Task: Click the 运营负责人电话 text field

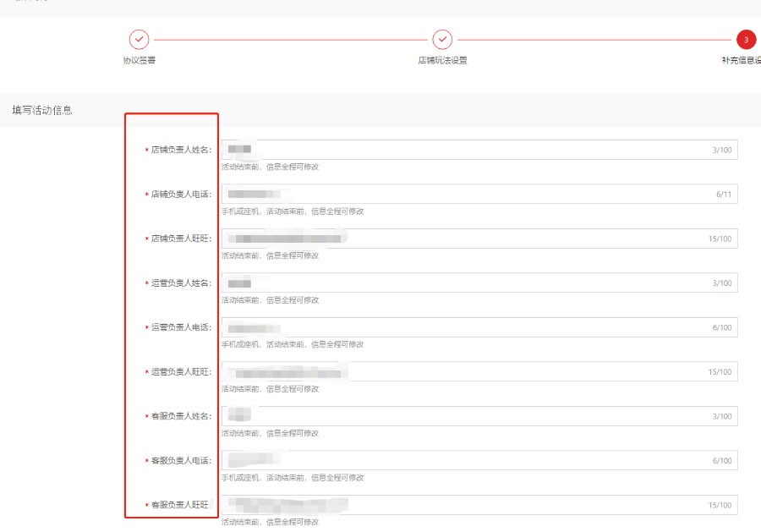Action: pos(479,327)
